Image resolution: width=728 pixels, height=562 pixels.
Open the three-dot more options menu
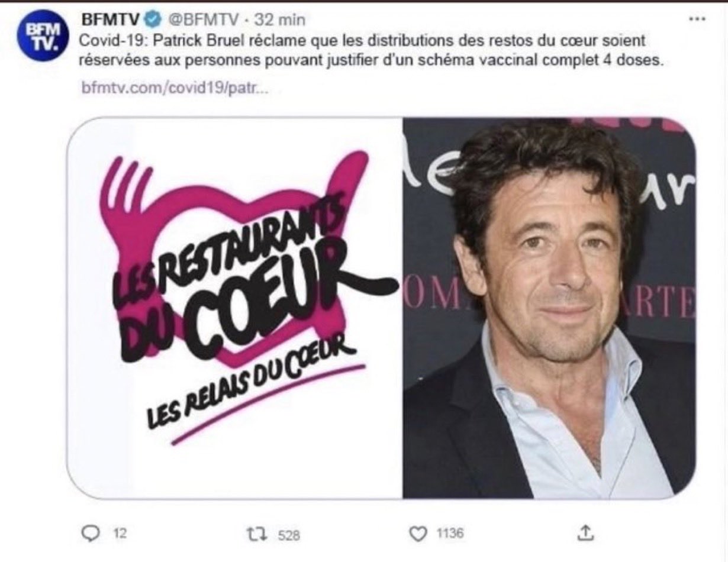pos(698,19)
